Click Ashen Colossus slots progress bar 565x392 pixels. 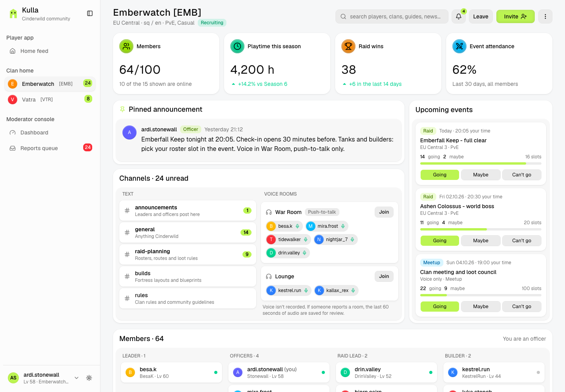481,229
